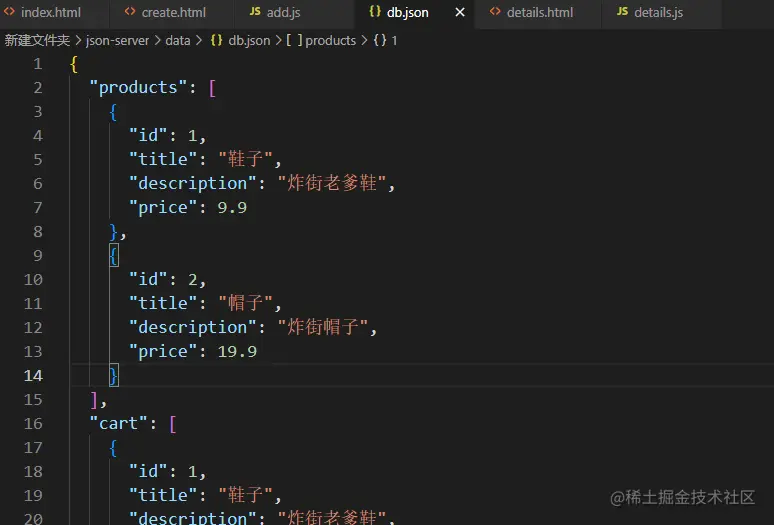Click the HTML file icon on details.html tab
Screen dimensions: 774x525
pos(495,11)
